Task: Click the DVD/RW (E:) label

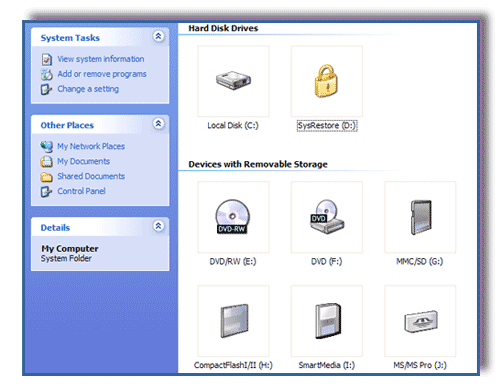Action: click(x=233, y=262)
